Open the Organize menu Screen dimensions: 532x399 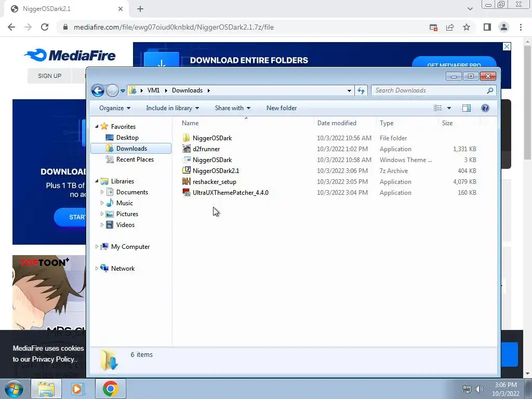pos(115,108)
